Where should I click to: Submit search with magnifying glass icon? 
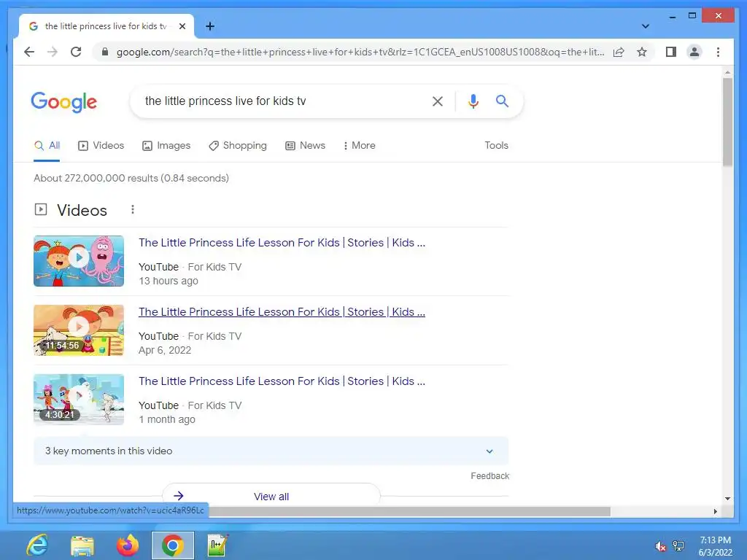[x=502, y=101]
